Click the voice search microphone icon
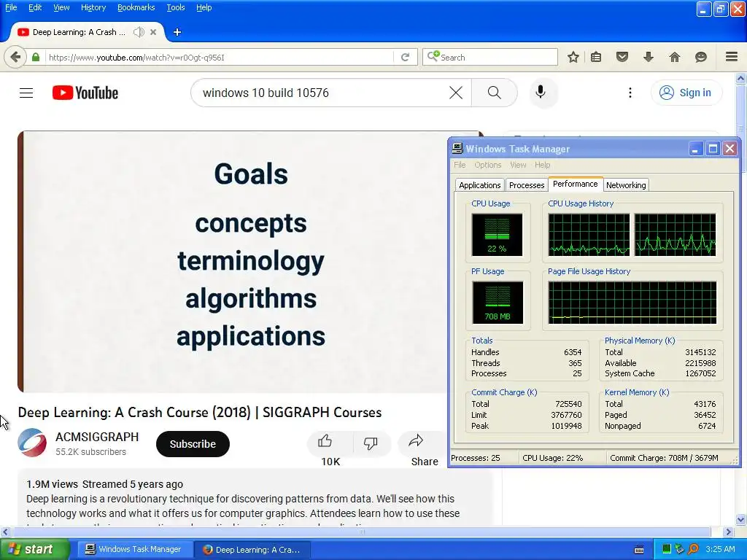Image resolution: width=747 pixels, height=560 pixels. [x=541, y=93]
